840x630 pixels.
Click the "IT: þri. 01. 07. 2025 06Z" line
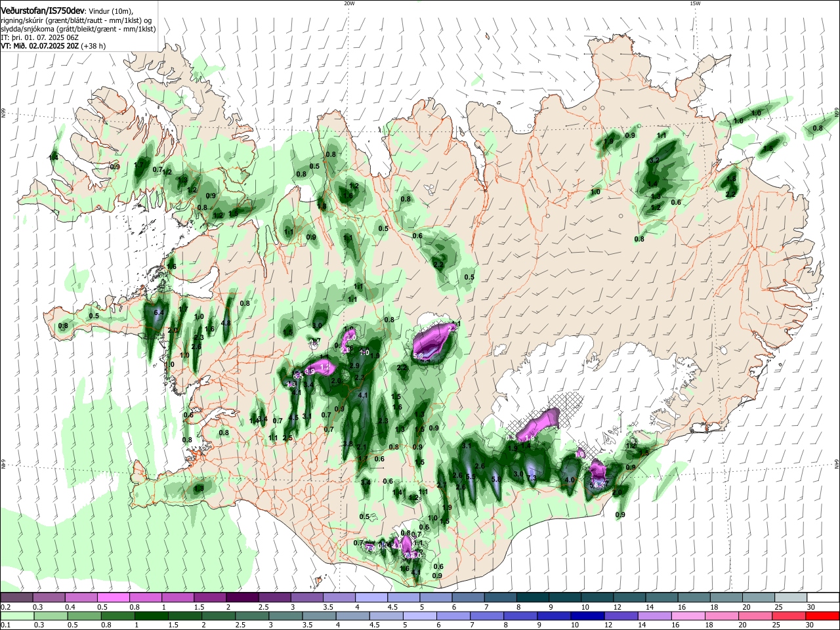pyautogui.click(x=40, y=37)
